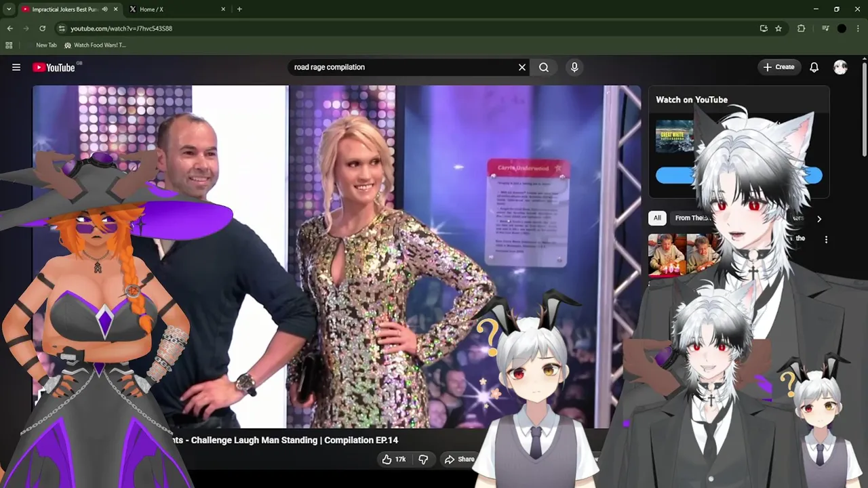This screenshot has width=868, height=488.
Task: Open the YouTube hamburger guide menu
Action: click(16, 67)
